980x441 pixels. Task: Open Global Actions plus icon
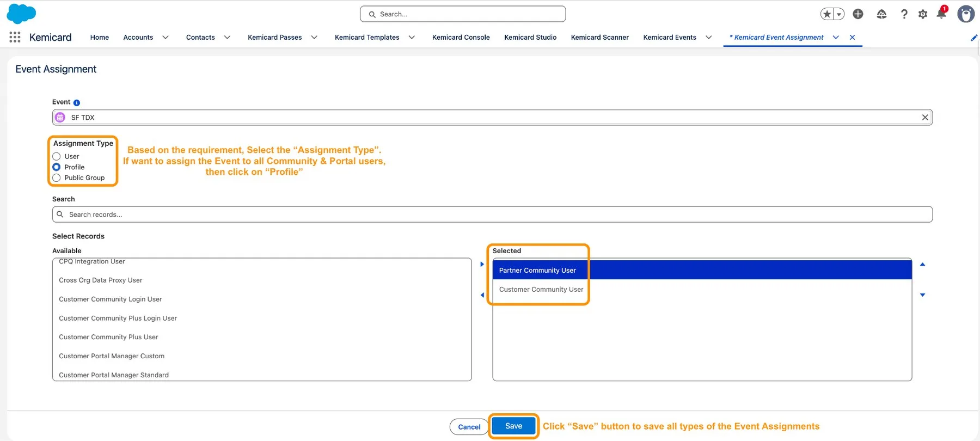(x=858, y=14)
